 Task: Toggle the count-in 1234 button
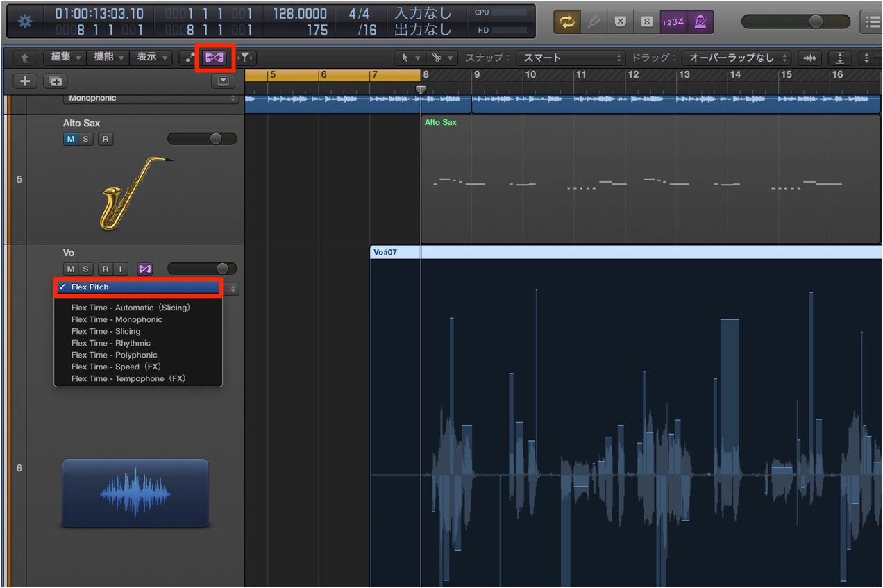pos(673,22)
